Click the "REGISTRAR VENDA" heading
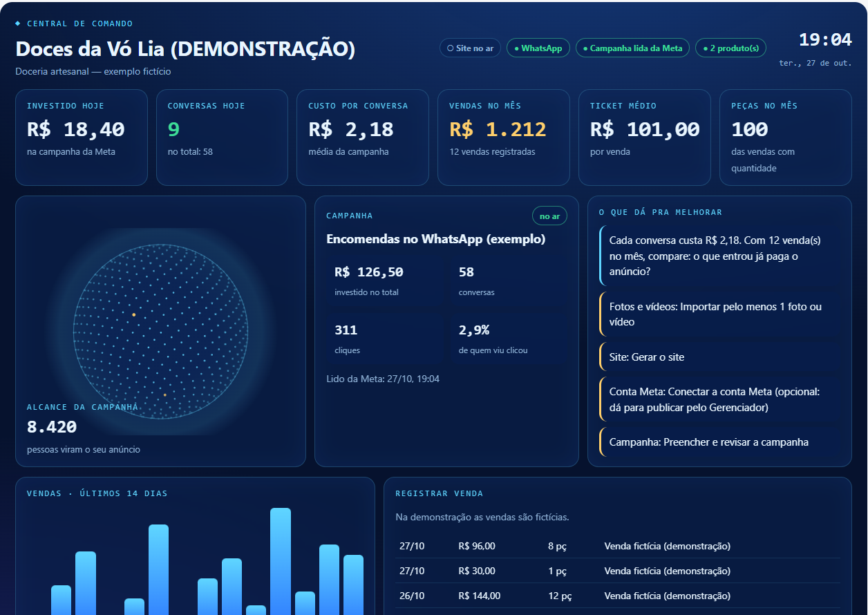Screen dimensions: 868x615 click(439, 493)
